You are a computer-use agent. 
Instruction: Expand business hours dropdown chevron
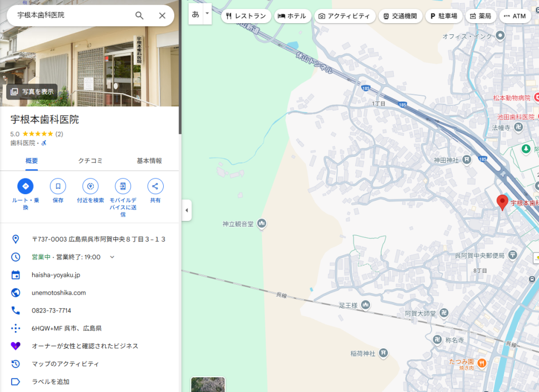click(x=112, y=257)
